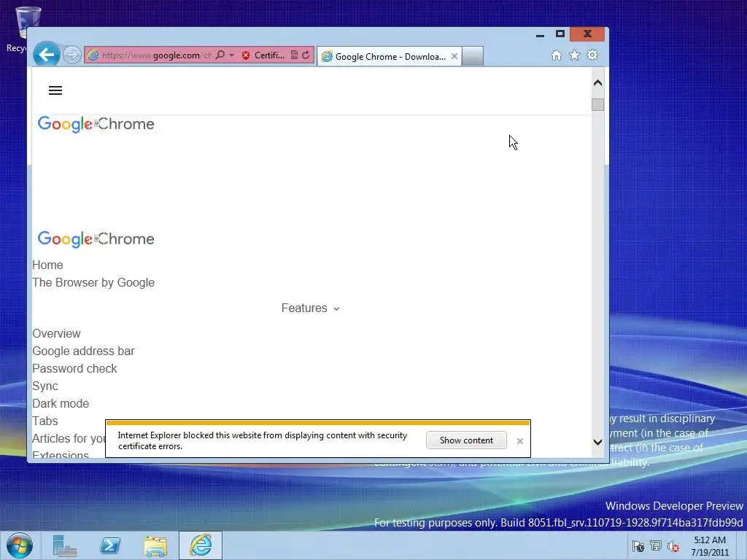
Task: Maximize the Internet Explorer window
Action: [560, 34]
